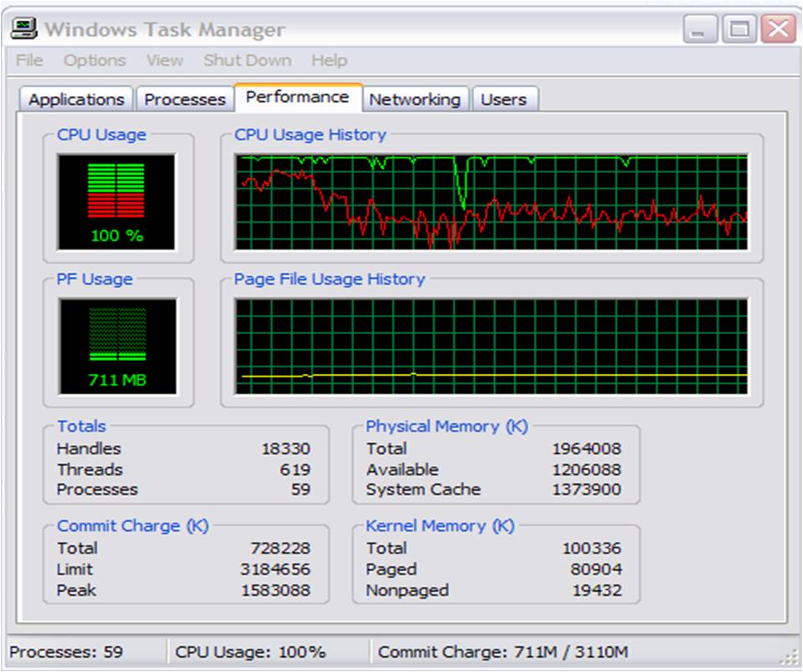The width and height of the screenshot is (803, 672).
Task: Click the Paged value 80904
Action: click(x=596, y=569)
